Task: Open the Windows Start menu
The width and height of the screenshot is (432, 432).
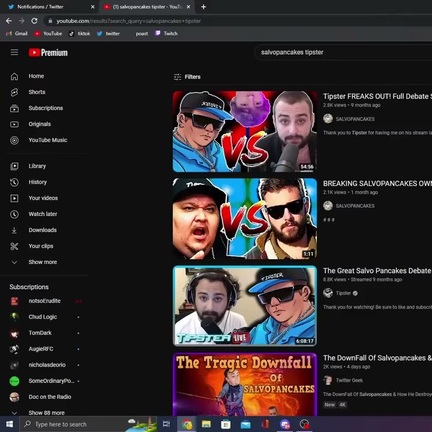Action: 9,424
